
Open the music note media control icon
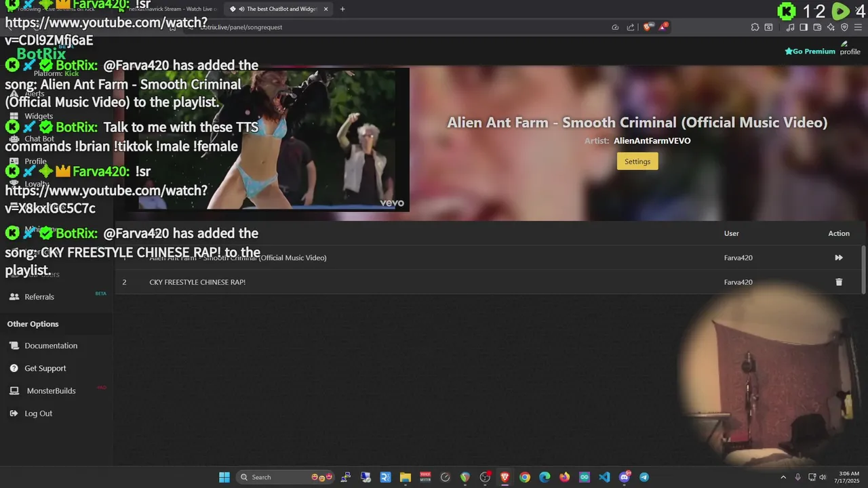pyautogui.click(x=790, y=27)
